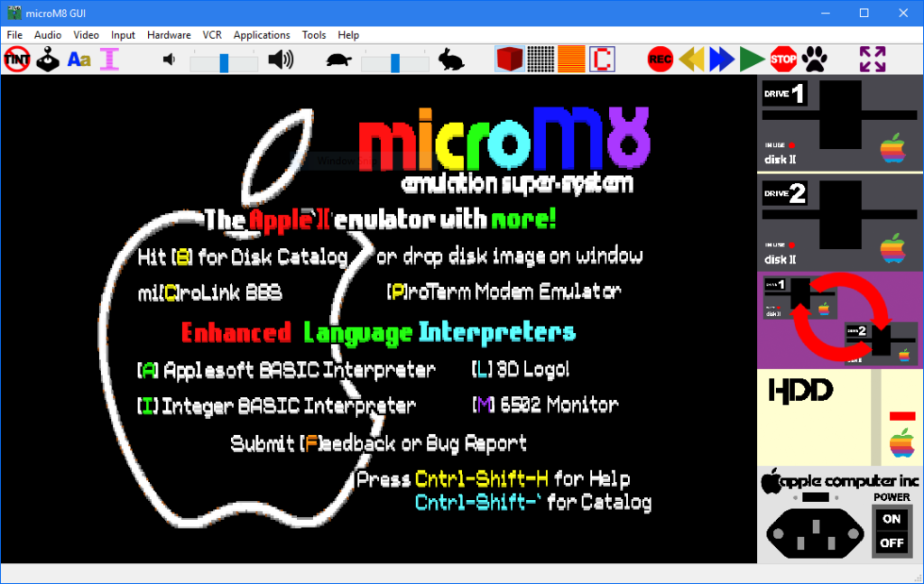Open the Help menu

click(348, 35)
